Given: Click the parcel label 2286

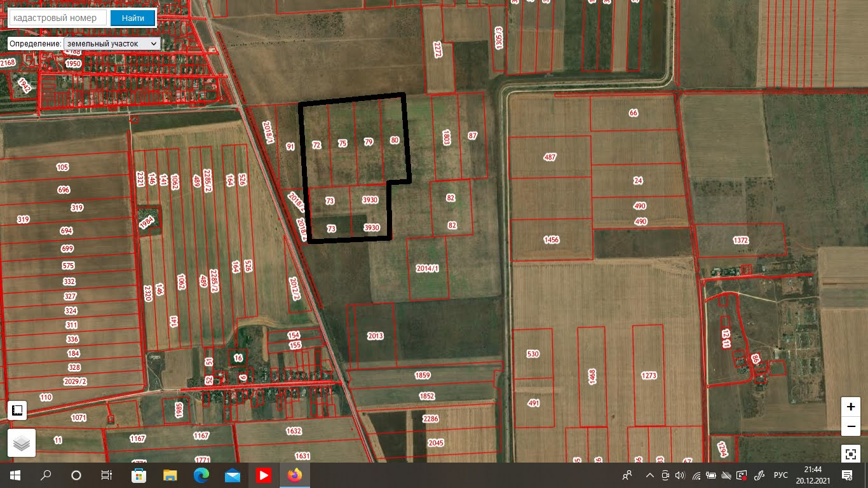Looking at the screenshot, I should tap(431, 419).
